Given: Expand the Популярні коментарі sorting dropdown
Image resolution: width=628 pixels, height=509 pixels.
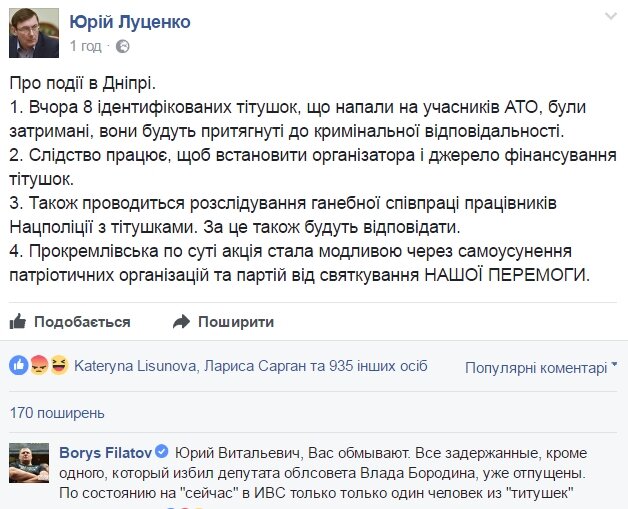Looking at the screenshot, I should [x=541, y=367].
